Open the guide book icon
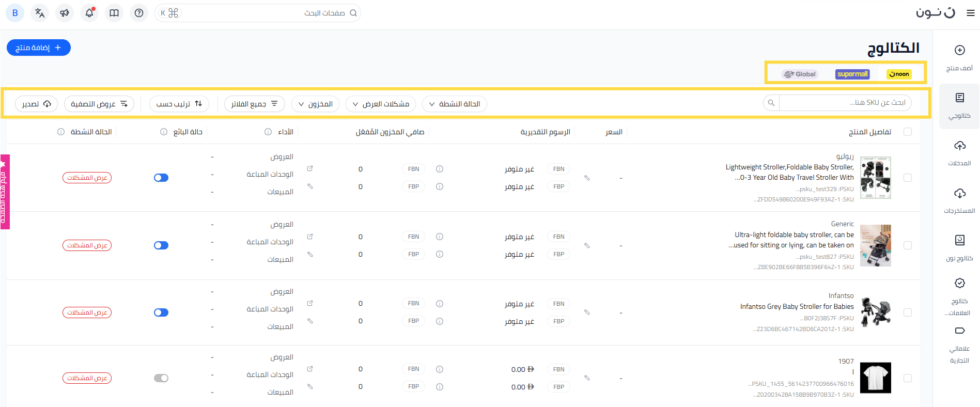Viewport: 980px width, 407px height. (x=114, y=13)
